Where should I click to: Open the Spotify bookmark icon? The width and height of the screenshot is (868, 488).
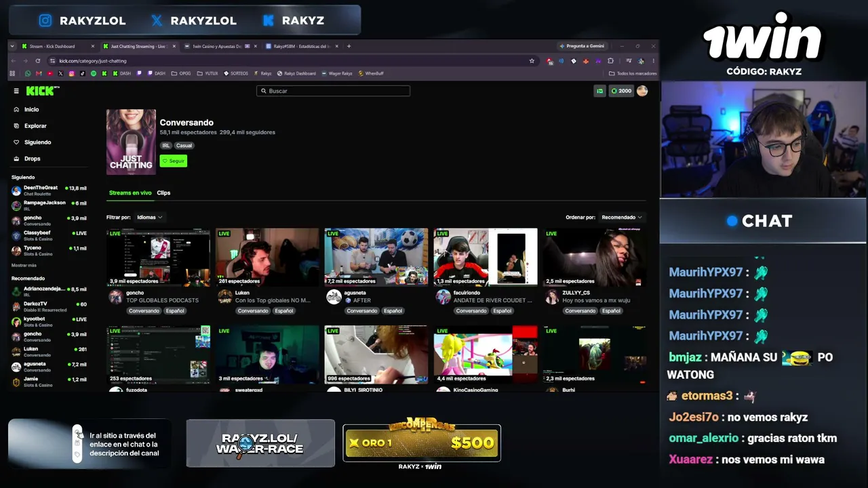tap(94, 73)
